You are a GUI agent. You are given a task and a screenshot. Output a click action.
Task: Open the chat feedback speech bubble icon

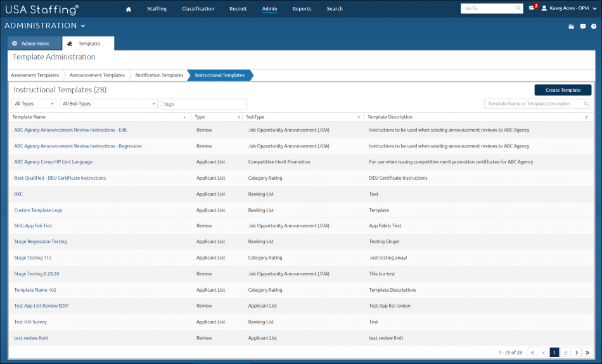(x=583, y=27)
